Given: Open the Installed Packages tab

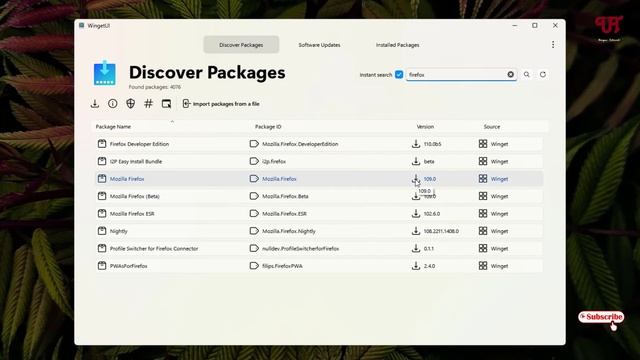Looking at the screenshot, I should [x=398, y=45].
